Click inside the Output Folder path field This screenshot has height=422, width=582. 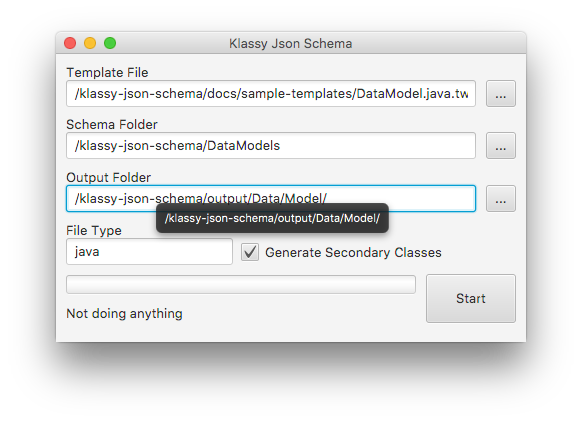271,199
